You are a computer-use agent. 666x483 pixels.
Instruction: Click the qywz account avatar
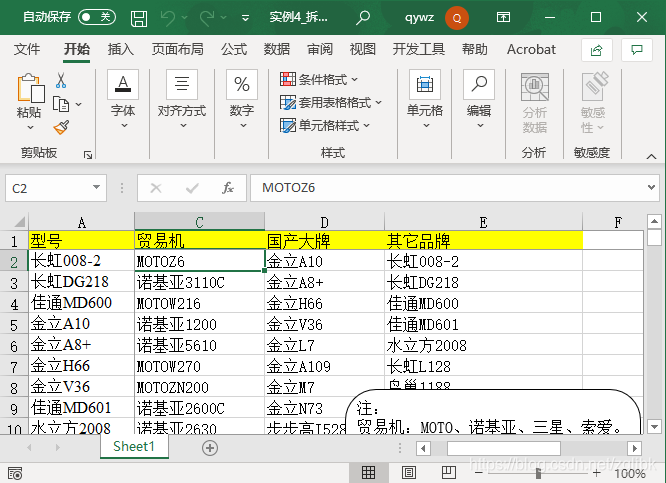click(x=457, y=18)
